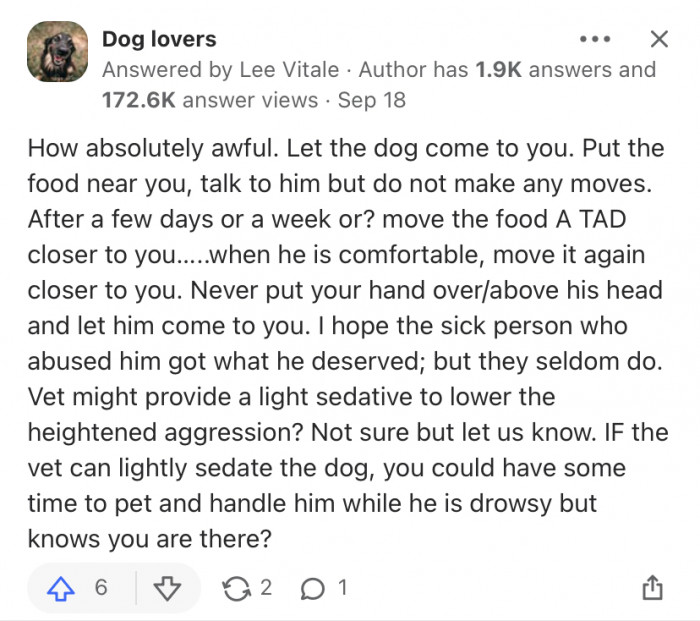
Task: Click the reshare circular arrows icon
Action: [234, 587]
